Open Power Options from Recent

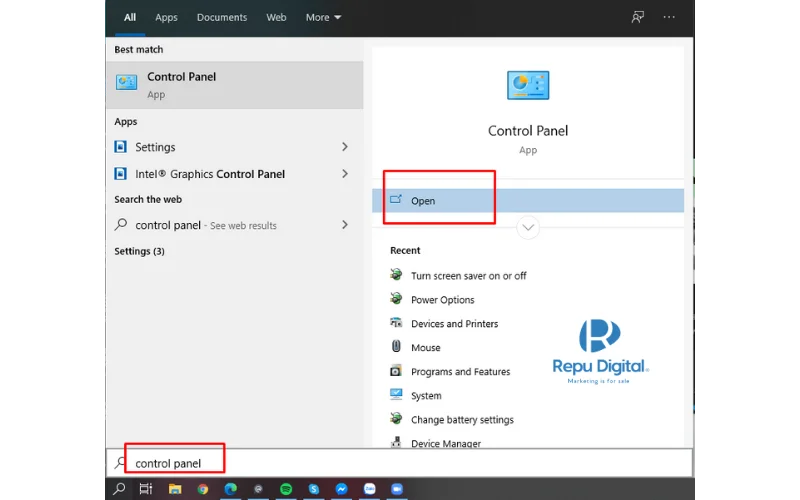click(x=443, y=300)
